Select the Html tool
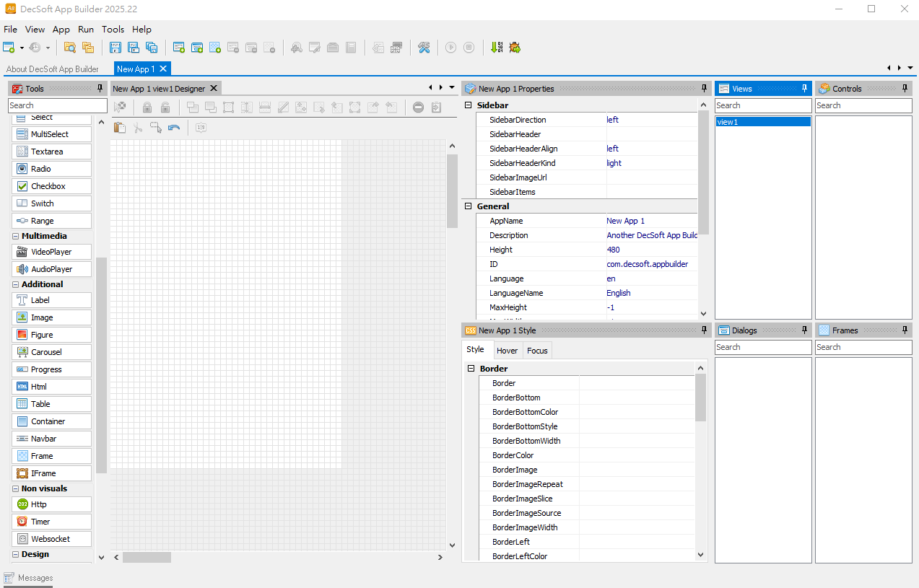 coord(52,387)
